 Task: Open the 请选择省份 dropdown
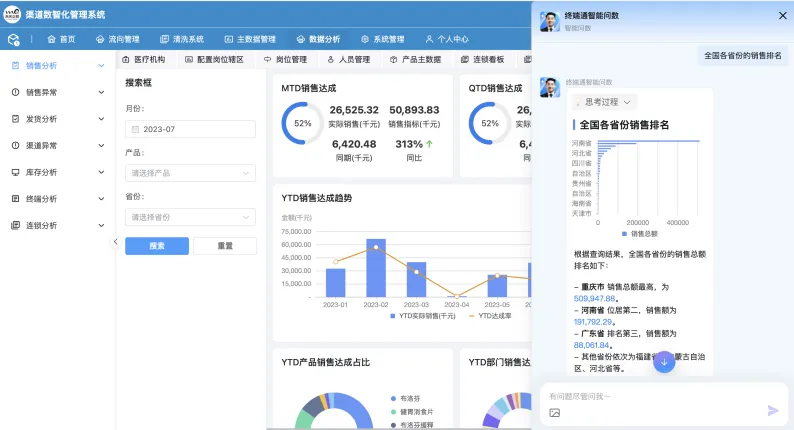point(190,217)
